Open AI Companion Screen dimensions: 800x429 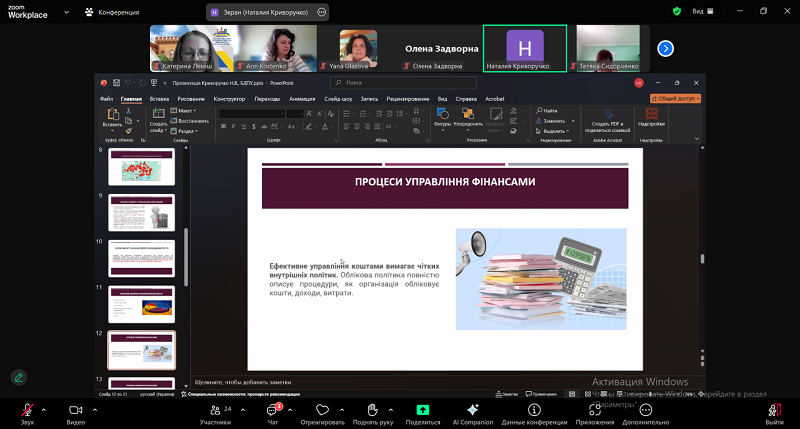tap(473, 410)
